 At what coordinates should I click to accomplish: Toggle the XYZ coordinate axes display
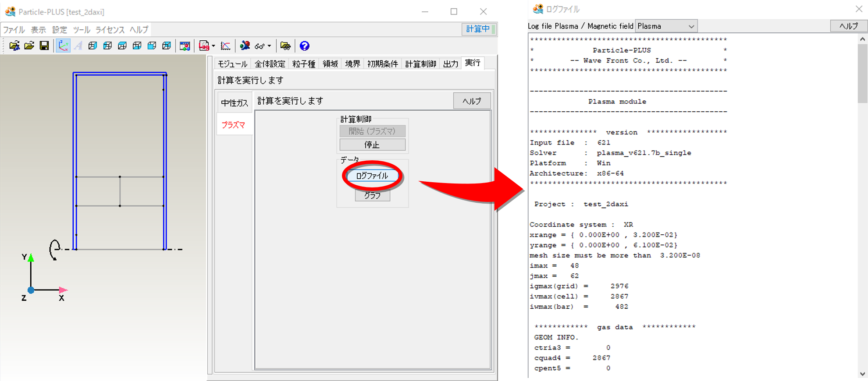click(63, 46)
